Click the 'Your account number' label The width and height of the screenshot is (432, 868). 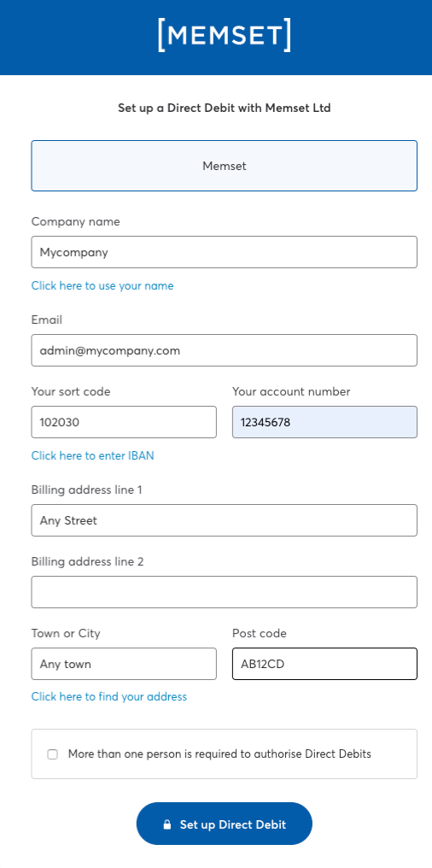point(291,391)
